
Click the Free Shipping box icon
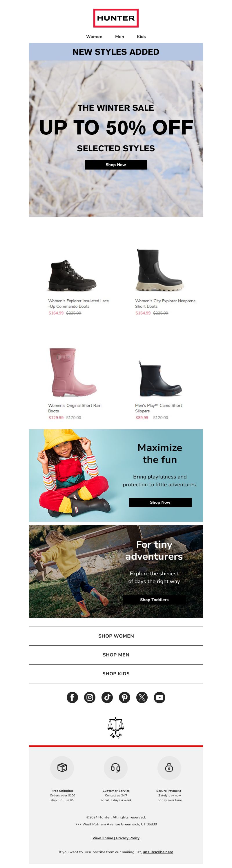(x=62, y=768)
